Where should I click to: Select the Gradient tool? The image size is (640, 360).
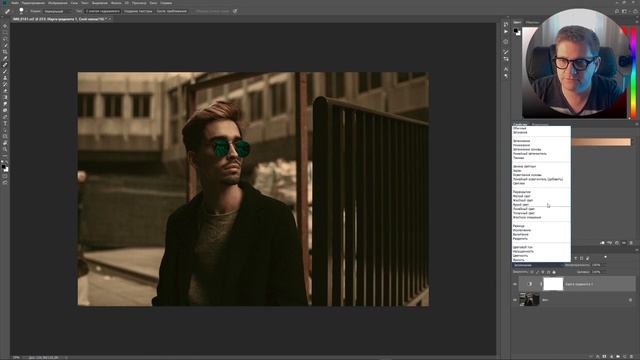pyautogui.click(x=5, y=98)
